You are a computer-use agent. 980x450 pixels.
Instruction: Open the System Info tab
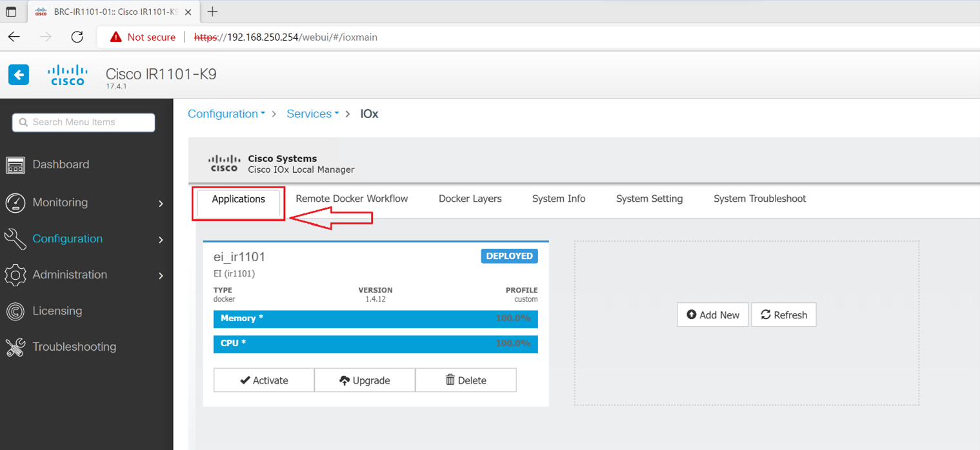pyautogui.click(x=558, y=199)
